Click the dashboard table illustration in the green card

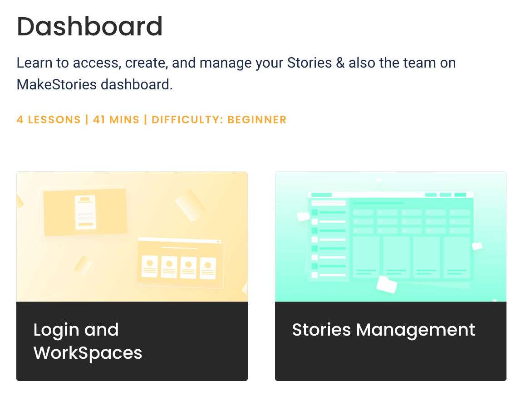390,236
